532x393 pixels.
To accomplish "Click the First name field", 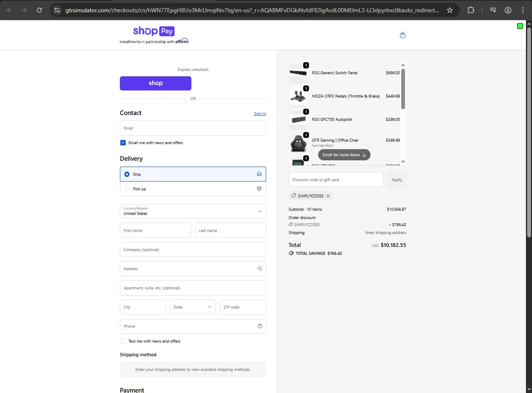I will pos(155,230).
